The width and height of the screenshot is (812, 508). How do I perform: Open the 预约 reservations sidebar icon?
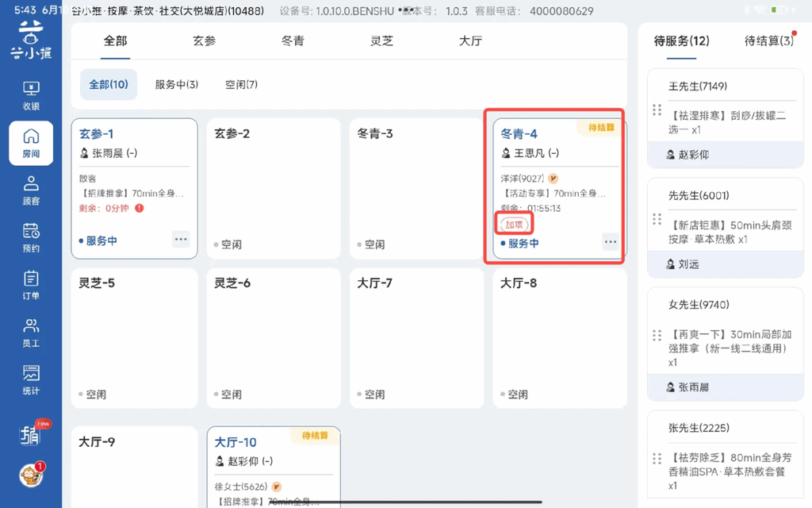point(31,238)
